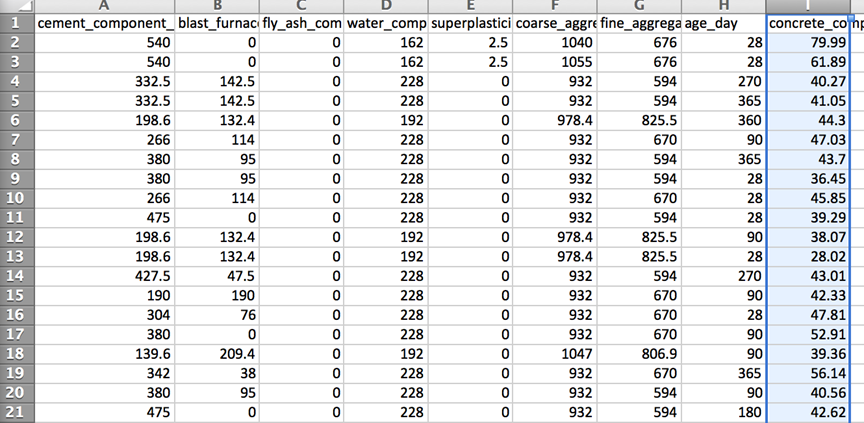Select row 6 via its row number
This screenshot has width=864, height=423.
pyautogui.click(x=16, y=118)
